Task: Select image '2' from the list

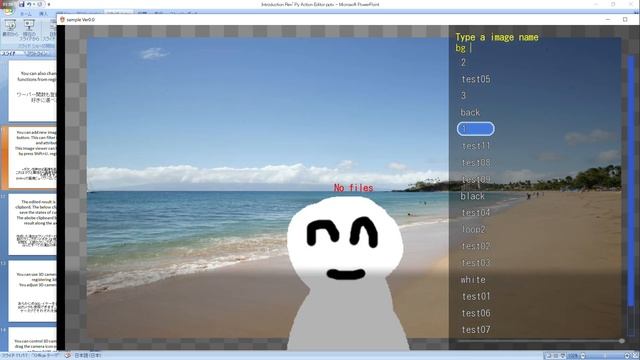Action: click(463, 62)
